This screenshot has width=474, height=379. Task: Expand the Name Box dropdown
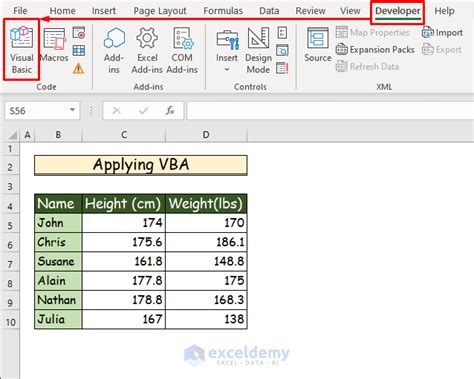(72, 110)
